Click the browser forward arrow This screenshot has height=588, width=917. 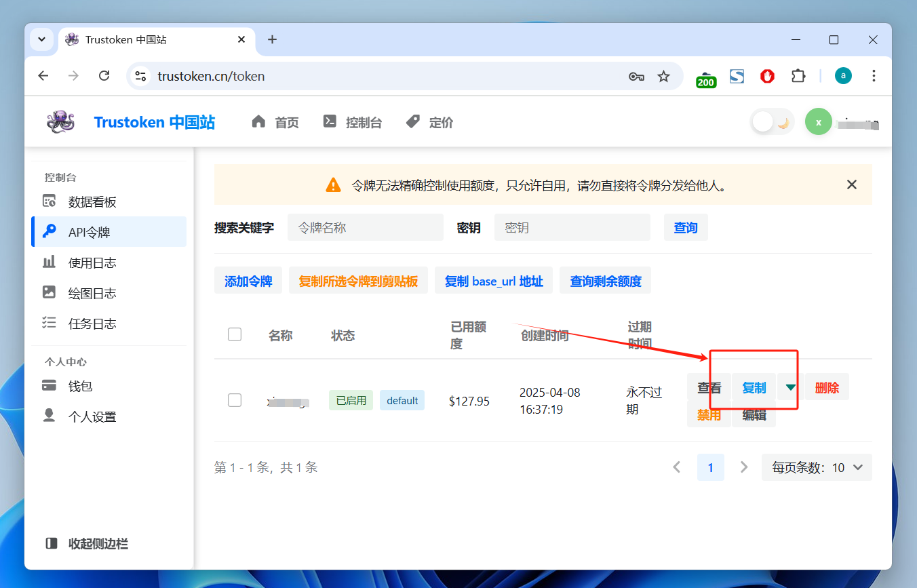coord(73,76)
